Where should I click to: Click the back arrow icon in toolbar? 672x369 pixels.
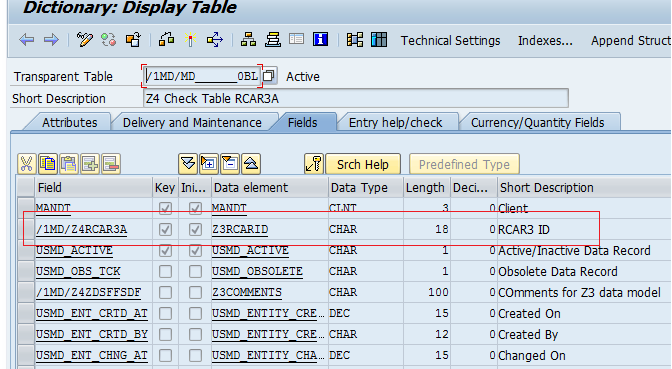pos(27,40)
